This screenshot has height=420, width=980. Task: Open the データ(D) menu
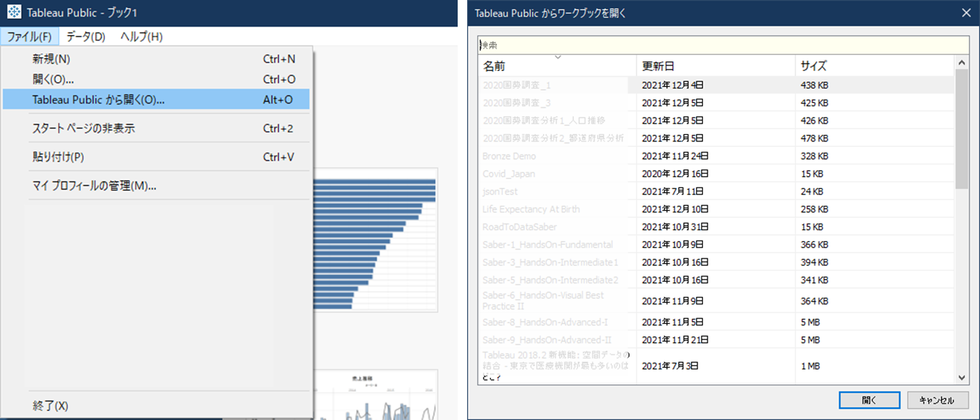tap(86, 37)
